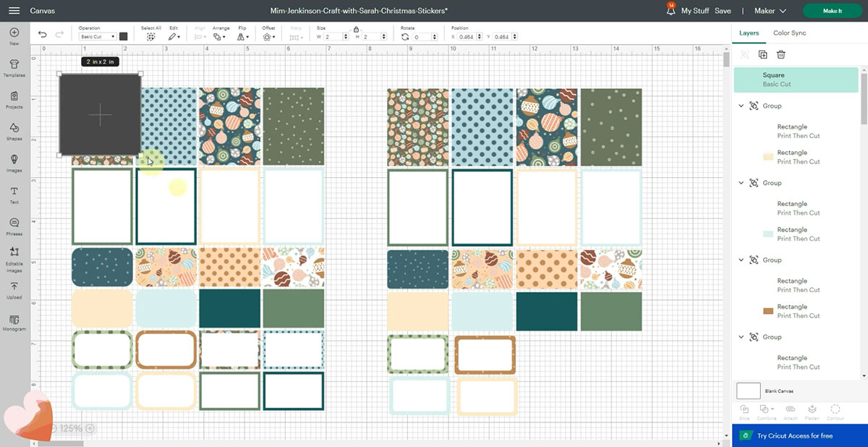Select the Layers tab
The height and width of the screenshot is (447, 868).
[x=749, y=33]
